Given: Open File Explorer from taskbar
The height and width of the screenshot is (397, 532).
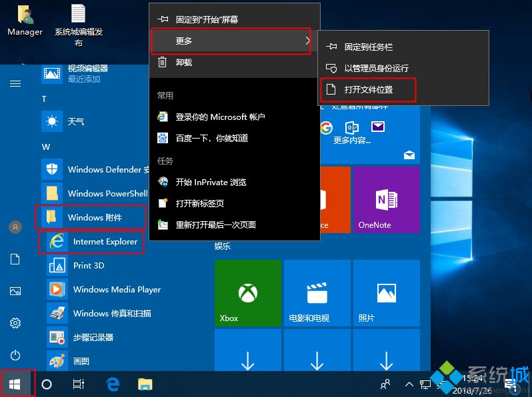Looking at the screenshot, I should click(x=145, y=384).
